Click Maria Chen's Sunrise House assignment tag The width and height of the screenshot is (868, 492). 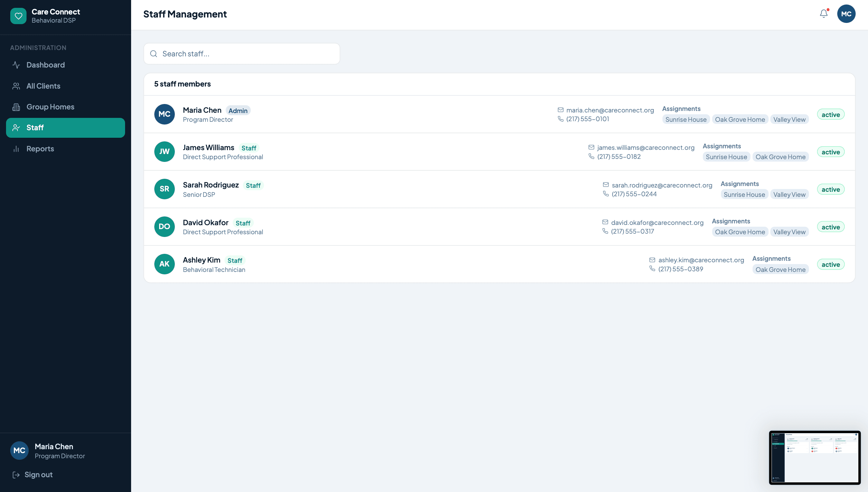686,120
